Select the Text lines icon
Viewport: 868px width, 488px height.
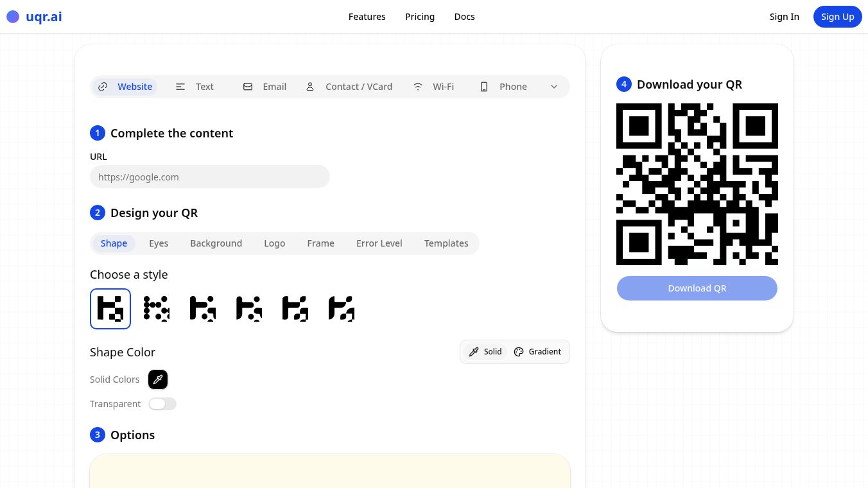(x=180, y=87)
